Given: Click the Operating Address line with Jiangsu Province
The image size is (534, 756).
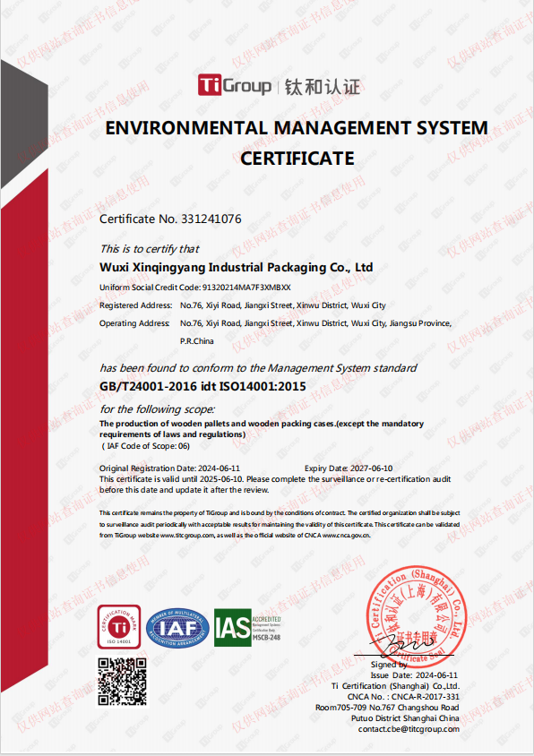Looking at the screenshot, I should click(275, 323).
